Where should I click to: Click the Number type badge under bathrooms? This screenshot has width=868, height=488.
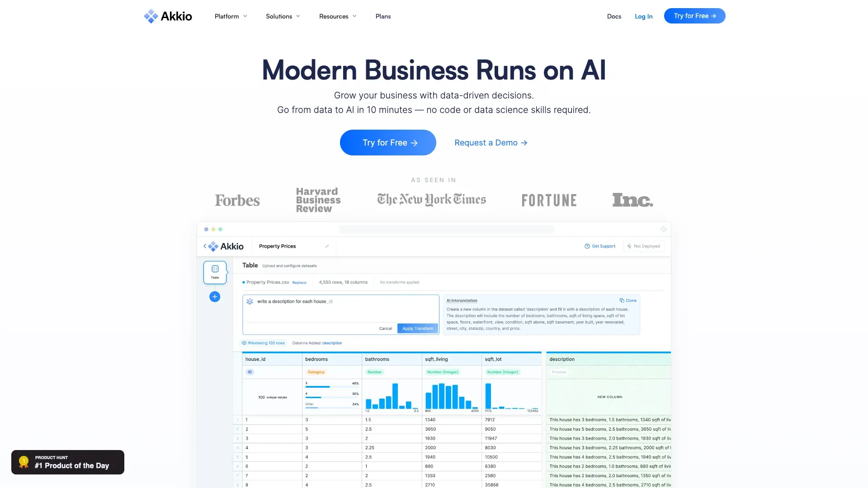click(375, 372)
